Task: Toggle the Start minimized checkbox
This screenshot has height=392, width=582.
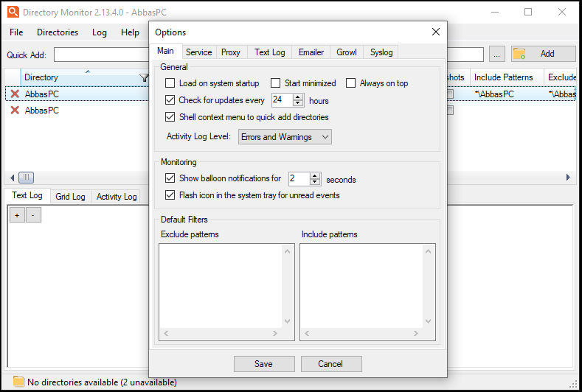Action: (275, 83)
